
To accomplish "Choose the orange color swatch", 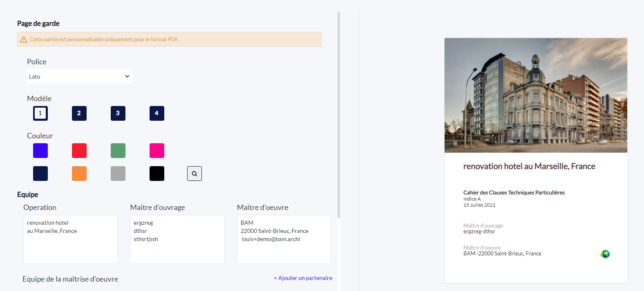I will 79,174.
